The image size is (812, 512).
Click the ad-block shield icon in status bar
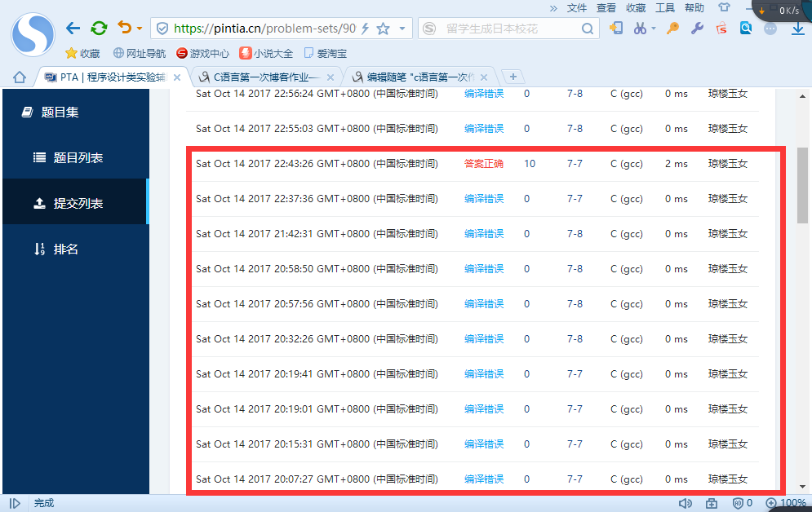tap(738, 503)
